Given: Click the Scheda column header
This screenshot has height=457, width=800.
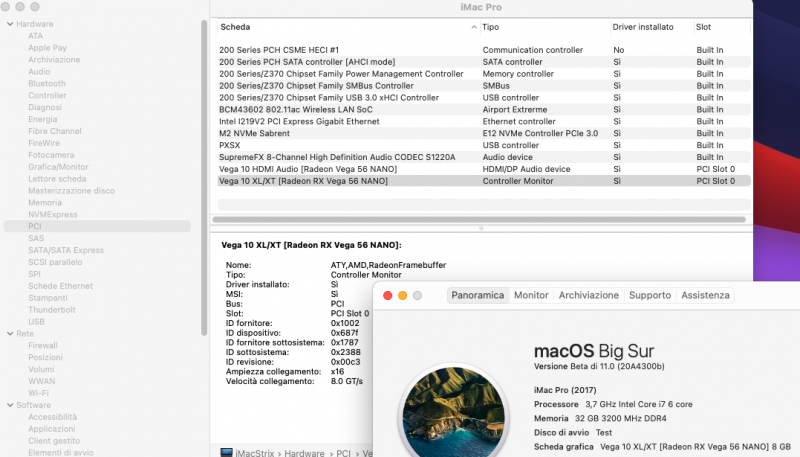Looking at the screenshot, I should point(235,27).
